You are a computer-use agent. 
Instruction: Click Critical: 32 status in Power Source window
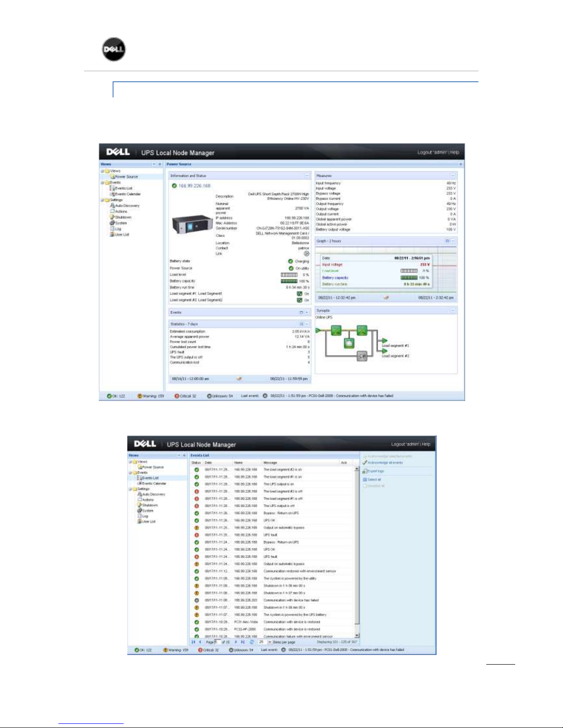click(185, 396)
